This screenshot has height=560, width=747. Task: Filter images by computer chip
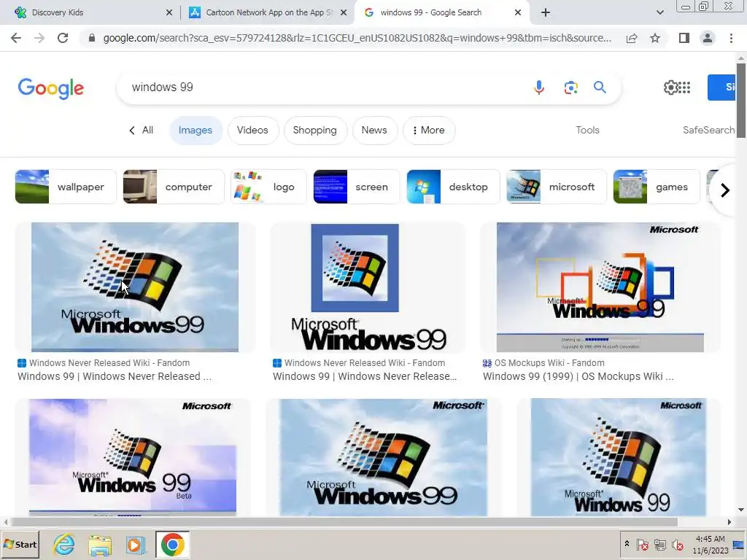pyautogui.click(x=174, y=187)
